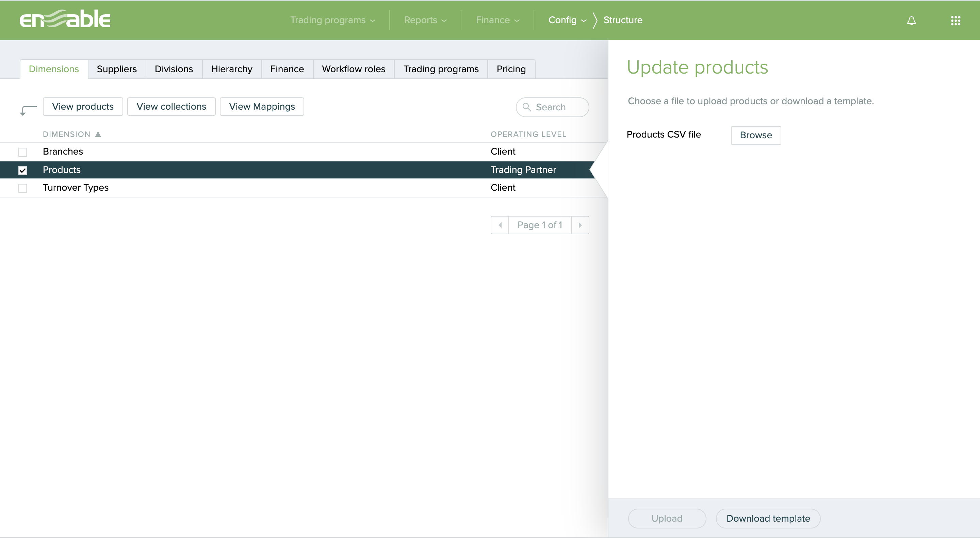Check the Branches row checkbox
980x538 pixels.
tap(23, 152)
